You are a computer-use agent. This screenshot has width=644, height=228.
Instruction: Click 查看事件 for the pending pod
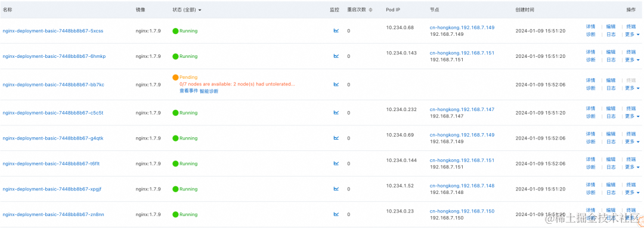[x=188, y=91]
